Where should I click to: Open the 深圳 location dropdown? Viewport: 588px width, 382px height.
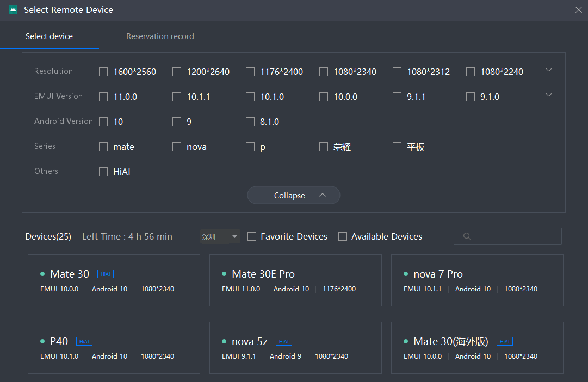point(220,236)
